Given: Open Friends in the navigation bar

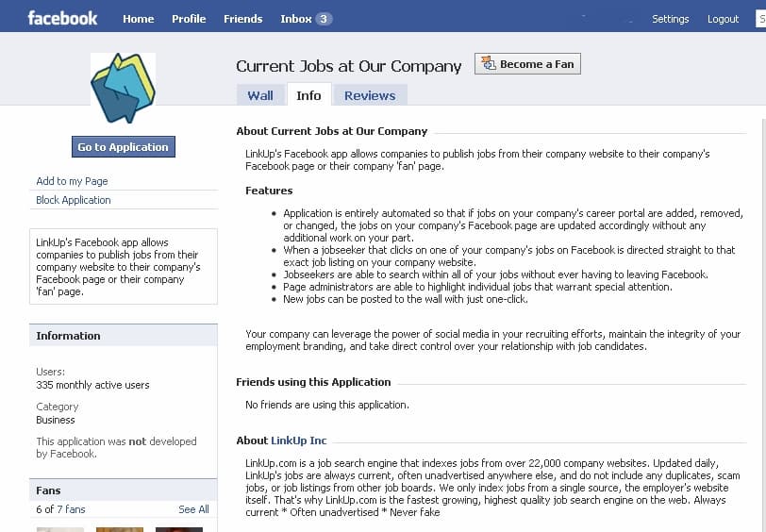Looking at the screenshot, I should tap(242, 19).
